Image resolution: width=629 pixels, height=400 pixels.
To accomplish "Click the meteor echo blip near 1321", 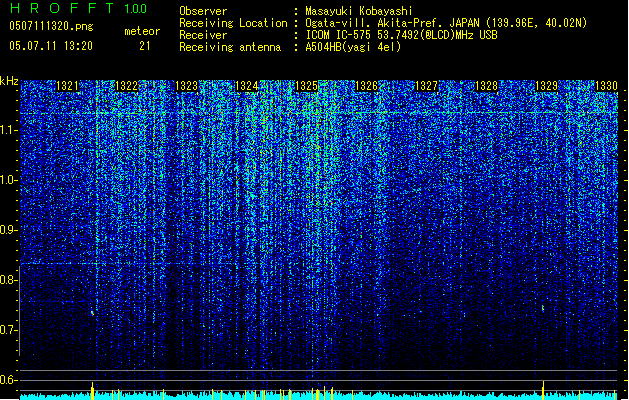I will click(93, 313).
